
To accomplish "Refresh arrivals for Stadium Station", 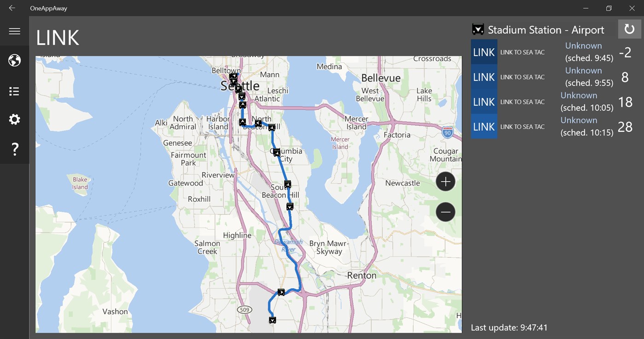I will click(629, 29).
